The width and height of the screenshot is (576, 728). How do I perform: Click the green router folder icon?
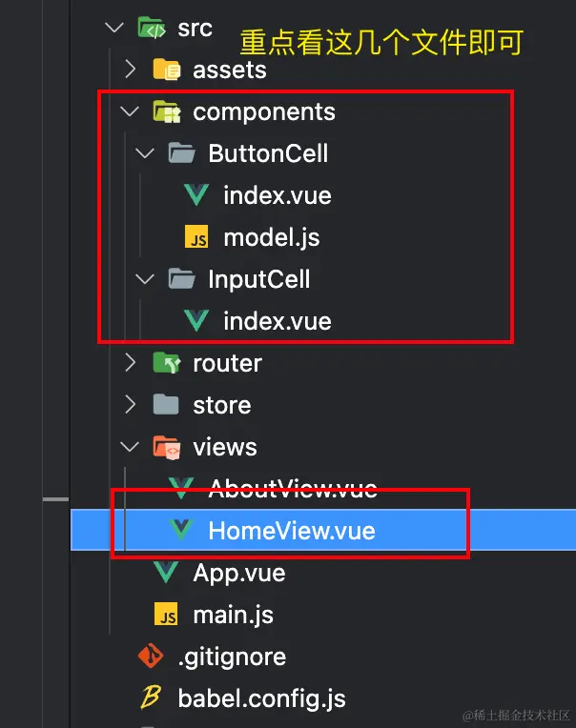(166, 363)
